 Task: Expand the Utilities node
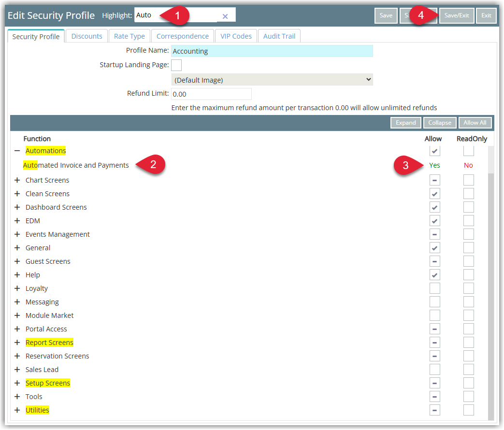click(17, 410)
